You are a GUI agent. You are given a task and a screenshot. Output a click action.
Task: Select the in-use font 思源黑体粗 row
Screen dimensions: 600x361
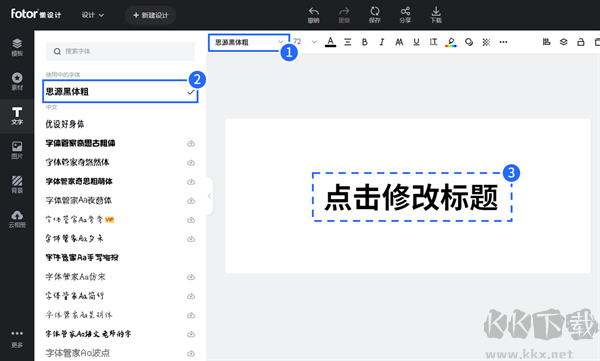[120, 91]
